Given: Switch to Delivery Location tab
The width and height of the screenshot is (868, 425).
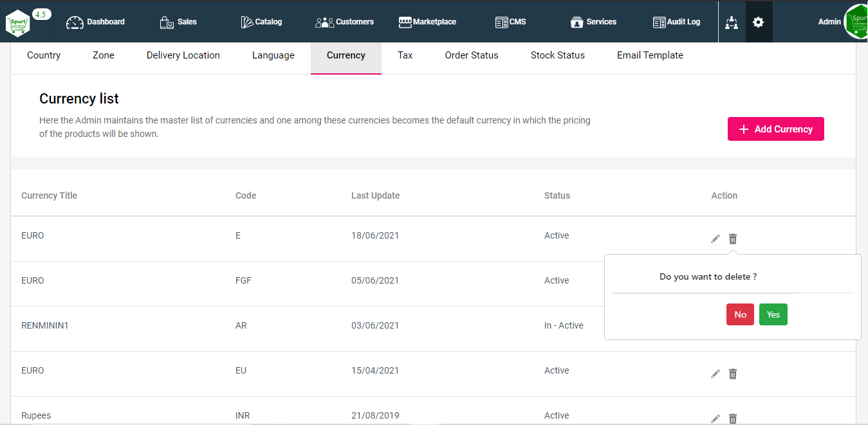Looking at the screenshot, I should (183, 55).
